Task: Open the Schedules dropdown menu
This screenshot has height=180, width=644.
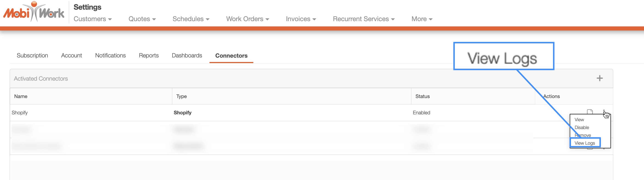Action: (191, 19)
